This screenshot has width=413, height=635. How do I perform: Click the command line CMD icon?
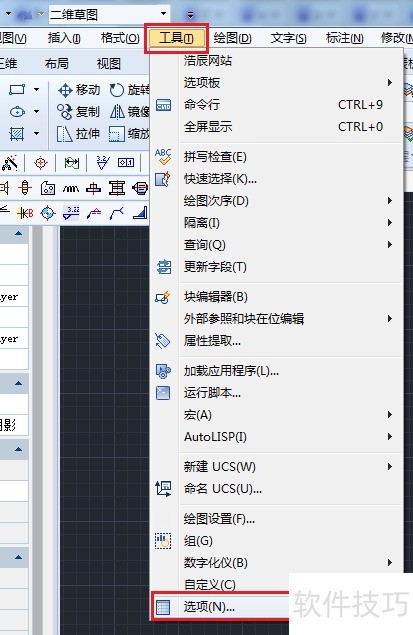pyautogui.click(x=163, y=105)
